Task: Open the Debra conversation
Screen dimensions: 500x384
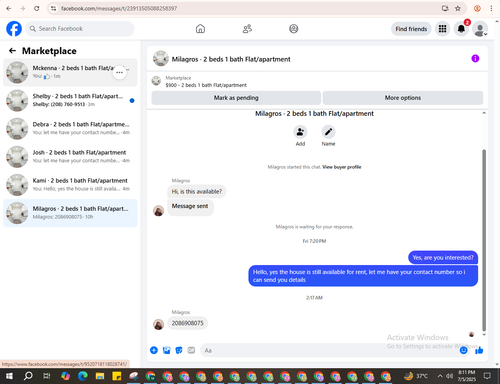Action: click(70, 128)
